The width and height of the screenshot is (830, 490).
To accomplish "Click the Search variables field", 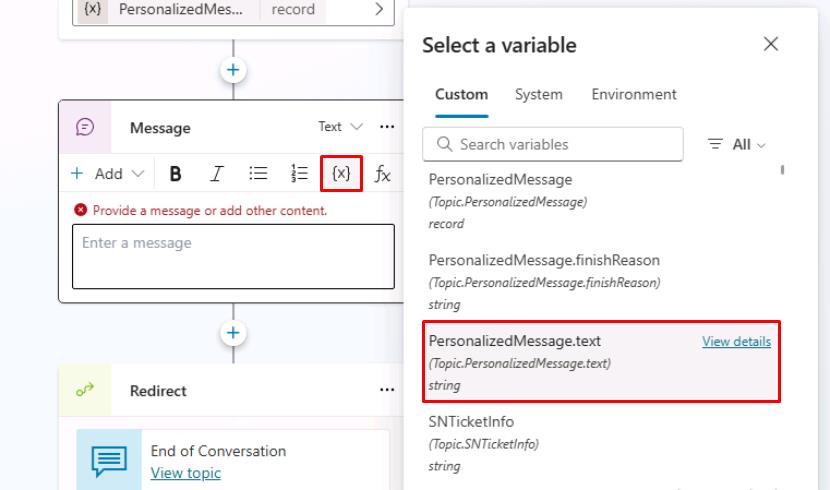I will tap(553, 144).
